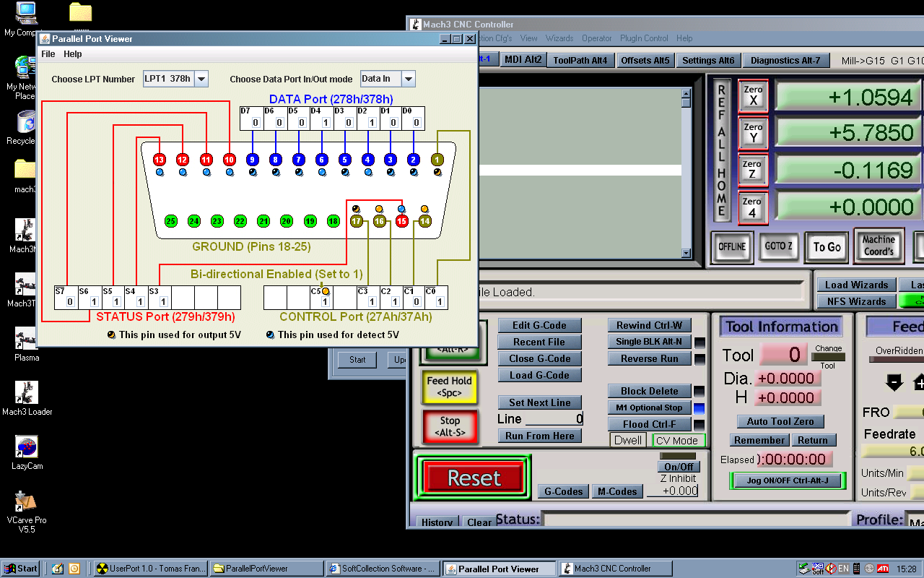Toggle Jog ON/OFF Ctrl-Alt-J

tap(787, 480)
